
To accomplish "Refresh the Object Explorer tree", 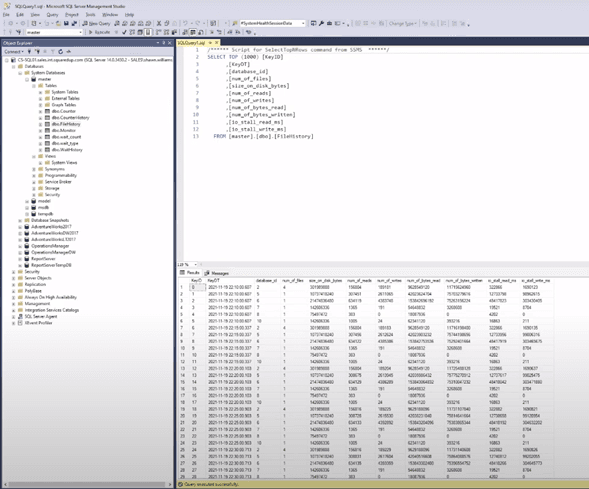I will click(x=61, y=51).
